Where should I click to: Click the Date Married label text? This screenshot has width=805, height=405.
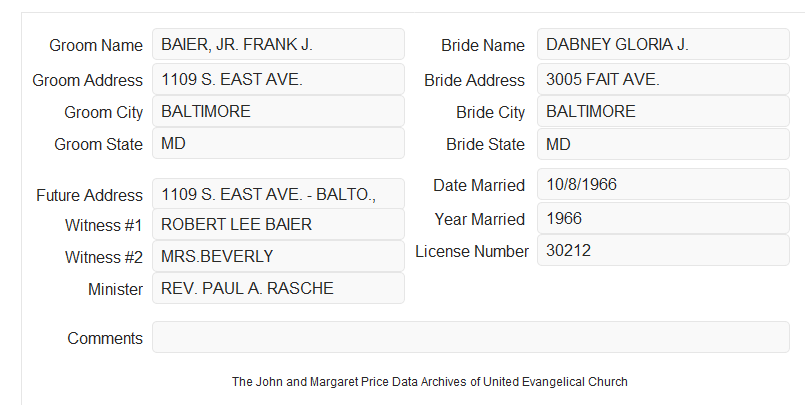coord(479,185)
